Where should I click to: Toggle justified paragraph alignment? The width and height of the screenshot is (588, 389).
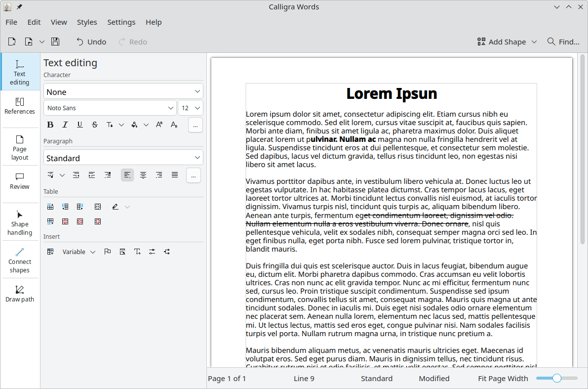175,175
